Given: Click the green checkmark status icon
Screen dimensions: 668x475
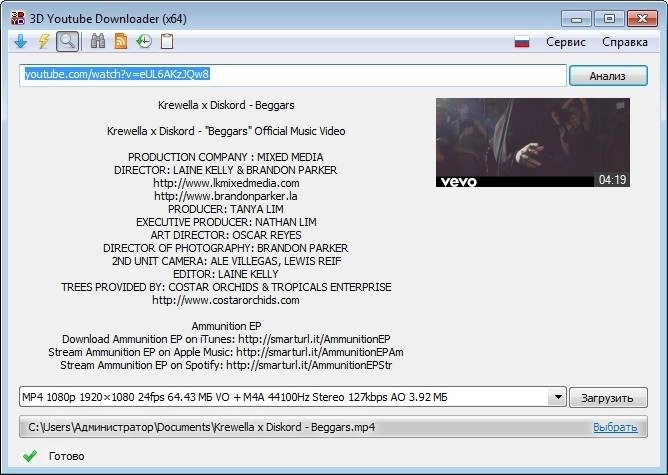Looking at the screenshot, I should coord(30,456).
